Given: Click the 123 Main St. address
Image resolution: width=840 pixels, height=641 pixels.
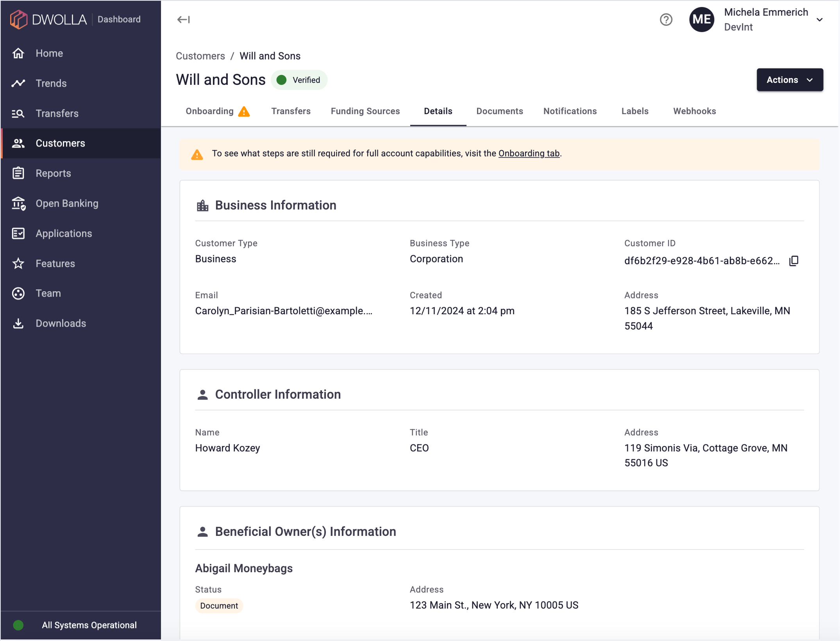Looking at the screenshot, I should [494, 605].
